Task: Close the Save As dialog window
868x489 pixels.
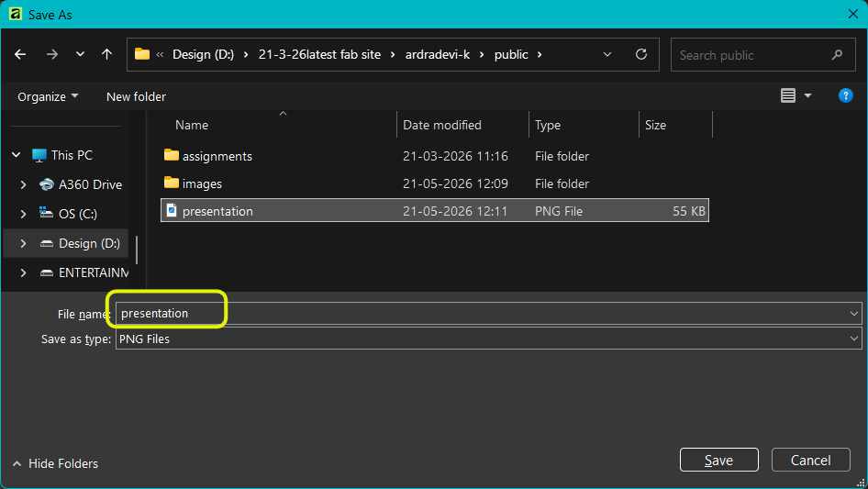Action: pyautogui.click(x=852, y=14)
